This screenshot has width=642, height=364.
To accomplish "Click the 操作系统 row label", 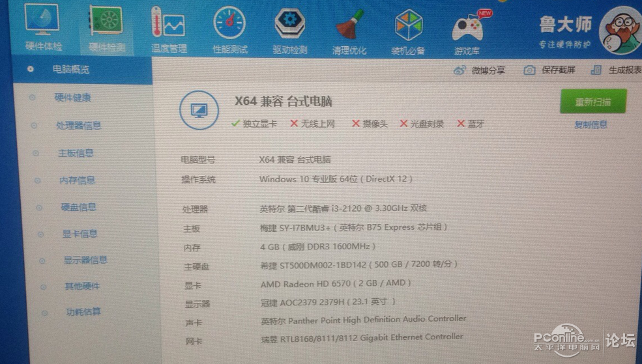I will (x=199, y=179).
